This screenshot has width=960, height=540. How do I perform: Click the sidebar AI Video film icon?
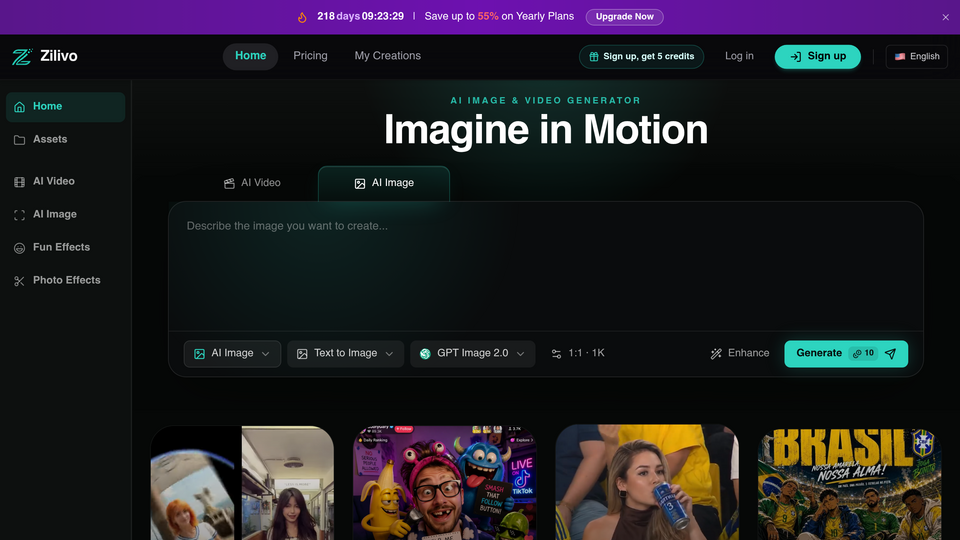tap(20, 182)
